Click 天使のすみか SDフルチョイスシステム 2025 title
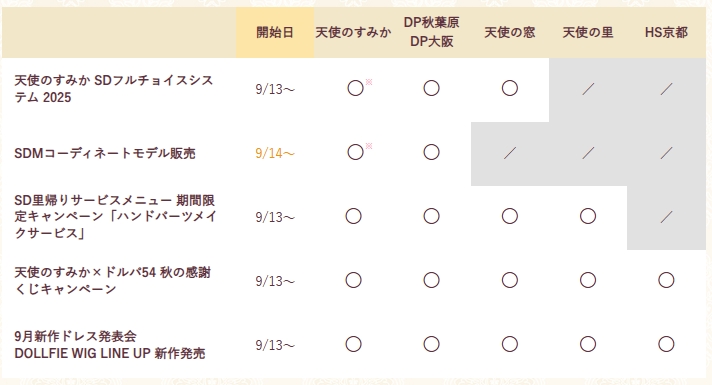Screen dimensions: 712x385 (x=114, y=89)
